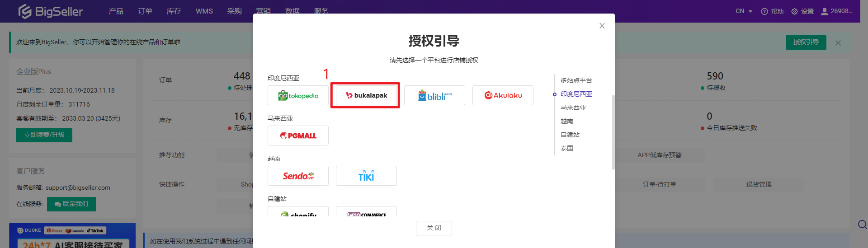Click the dialog's vertical scrollbar
The width and height of the screenshot is (868, 248).
613,132
